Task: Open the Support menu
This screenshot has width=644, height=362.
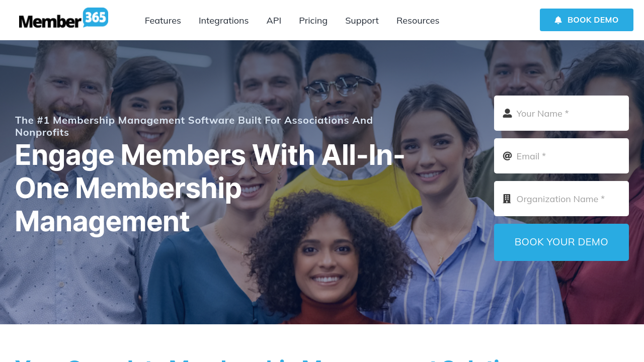Action: click(362, 21)
